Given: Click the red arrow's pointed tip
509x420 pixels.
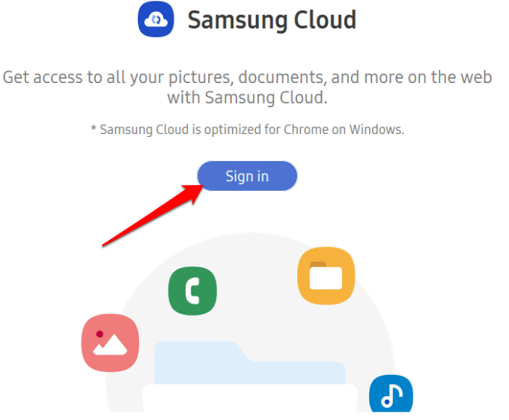Looking at the screenshot, I should click(x=205, y=184).
